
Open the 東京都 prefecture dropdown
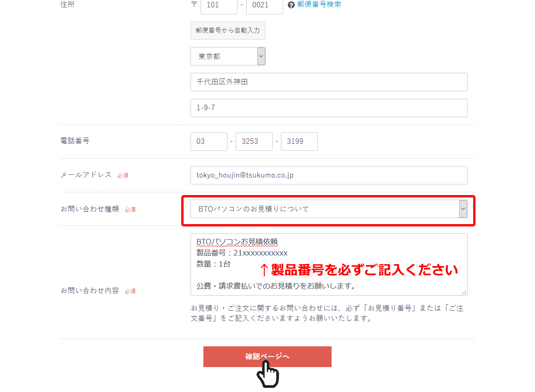click(x=228, y=56)
